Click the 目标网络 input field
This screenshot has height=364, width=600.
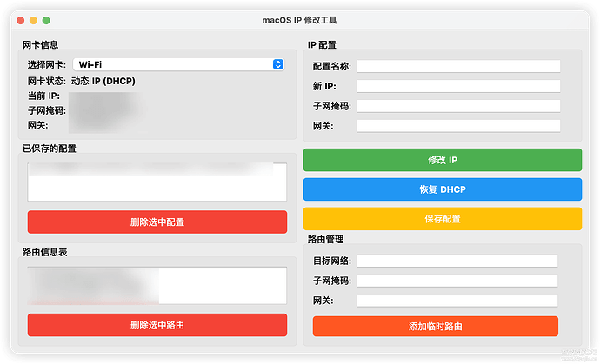(457, 261)
